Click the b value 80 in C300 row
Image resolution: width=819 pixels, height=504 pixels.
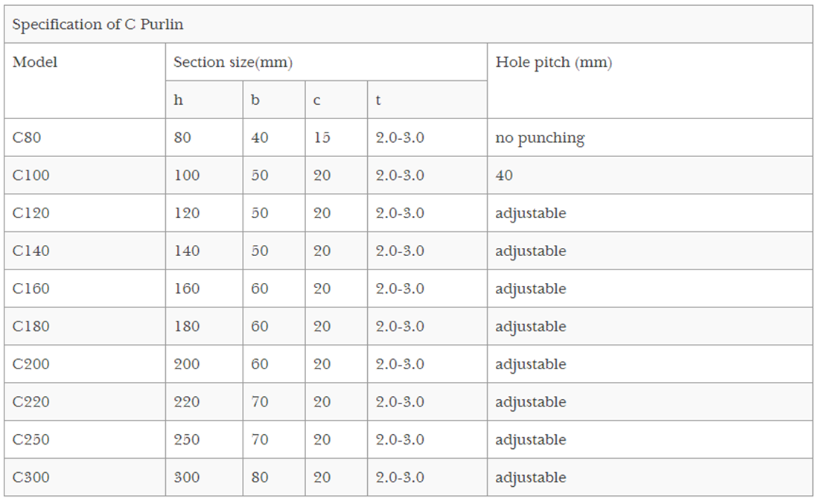(x=260, y=477)
